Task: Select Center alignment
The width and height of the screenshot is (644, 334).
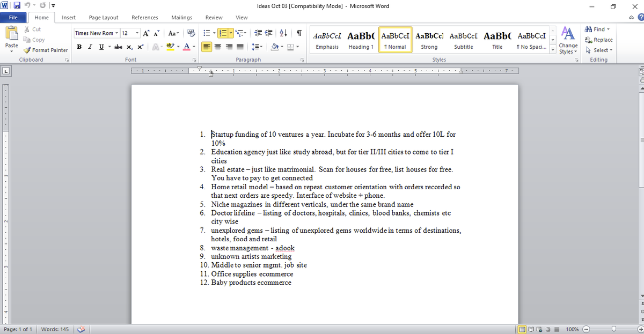Action: click(x=217, y=47)
